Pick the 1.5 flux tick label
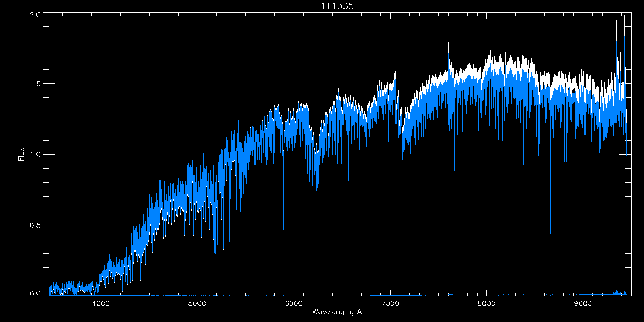Image resolution: width=644 pixels, height=322 pixels. tap(35, 84)
